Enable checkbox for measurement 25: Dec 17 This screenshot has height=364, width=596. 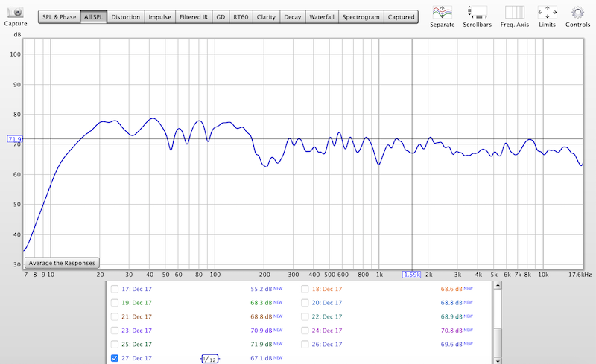pyautogui.click(x=115, y=344)
